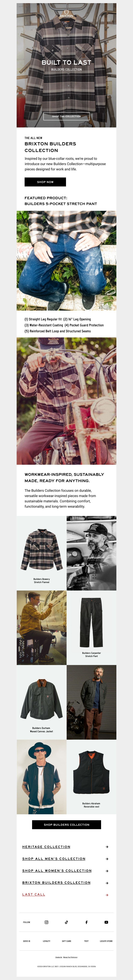Open Shop All Women's Collection link
This screenshot has height=980, width=133.
point(57,871)
